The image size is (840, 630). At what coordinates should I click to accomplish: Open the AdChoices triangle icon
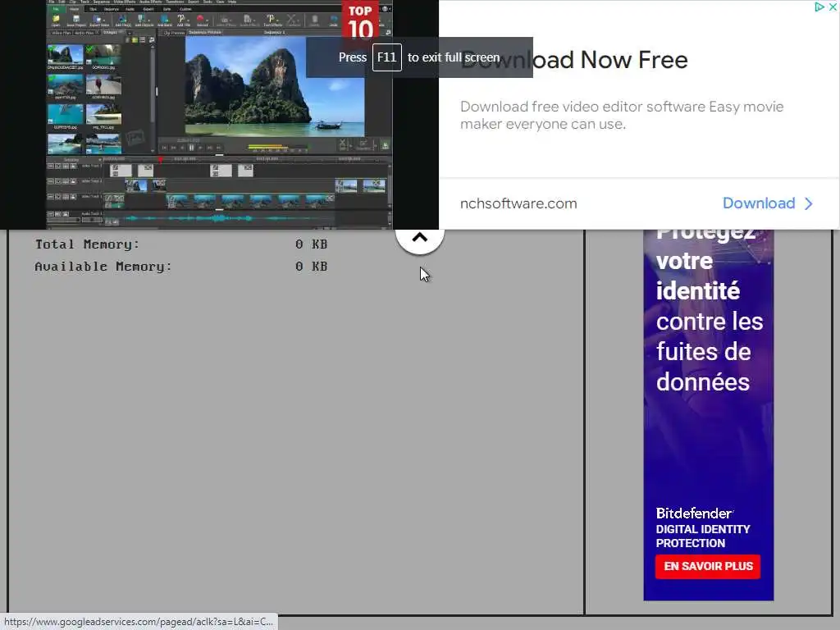(x=819, y=7)
